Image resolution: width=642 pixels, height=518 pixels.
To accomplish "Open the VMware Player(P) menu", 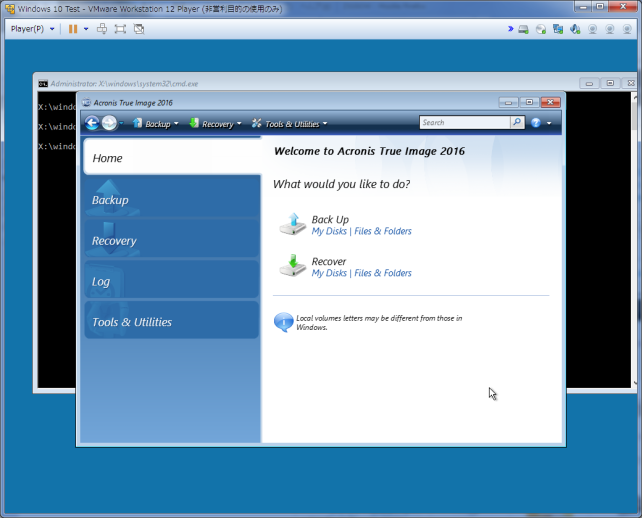I will [x=32, y=29].
